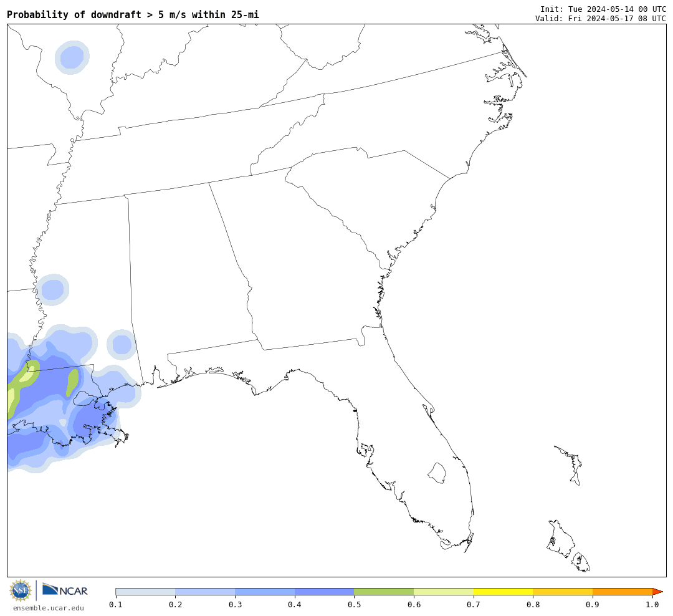The width and height of the screenshot is (673, 616).
Task: Click Lake Okeechobee outline in Florida
Action: pos(437,473)
